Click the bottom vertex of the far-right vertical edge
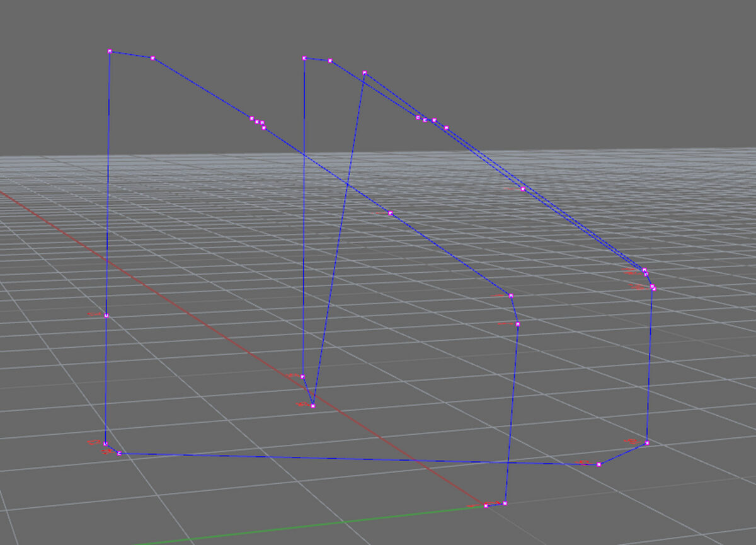Viewport: 756px width, 545px height. point(647,443)
